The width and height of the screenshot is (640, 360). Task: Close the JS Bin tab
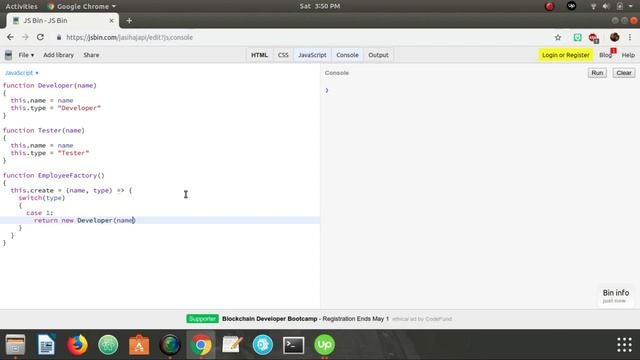(111, 20)
